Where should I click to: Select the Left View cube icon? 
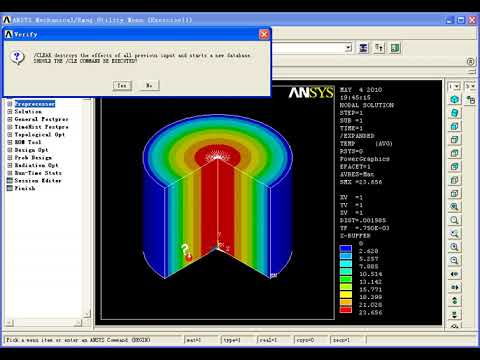tap(454, 180)
